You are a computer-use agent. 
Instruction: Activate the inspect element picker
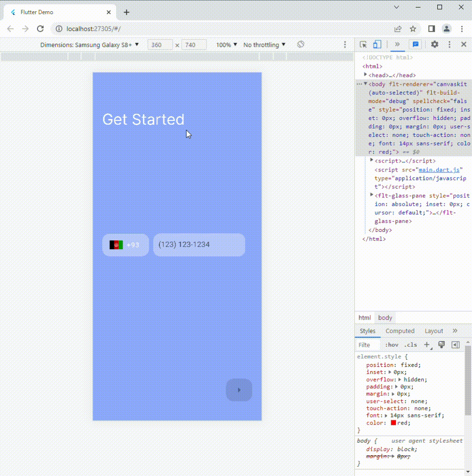coord(363,45)
